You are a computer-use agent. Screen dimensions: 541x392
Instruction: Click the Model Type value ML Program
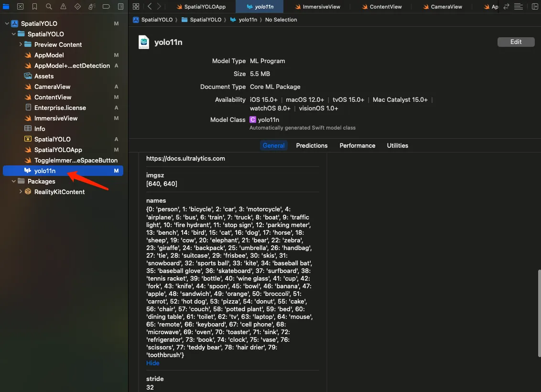(268, 61)
